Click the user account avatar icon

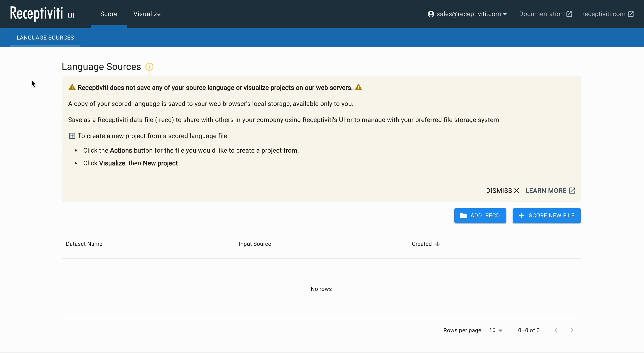(x=431, y=14)
